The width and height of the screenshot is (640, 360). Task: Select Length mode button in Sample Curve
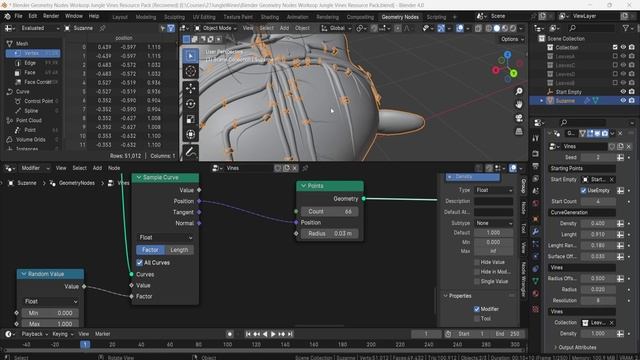pyautogui.click(x=179, y=250)
